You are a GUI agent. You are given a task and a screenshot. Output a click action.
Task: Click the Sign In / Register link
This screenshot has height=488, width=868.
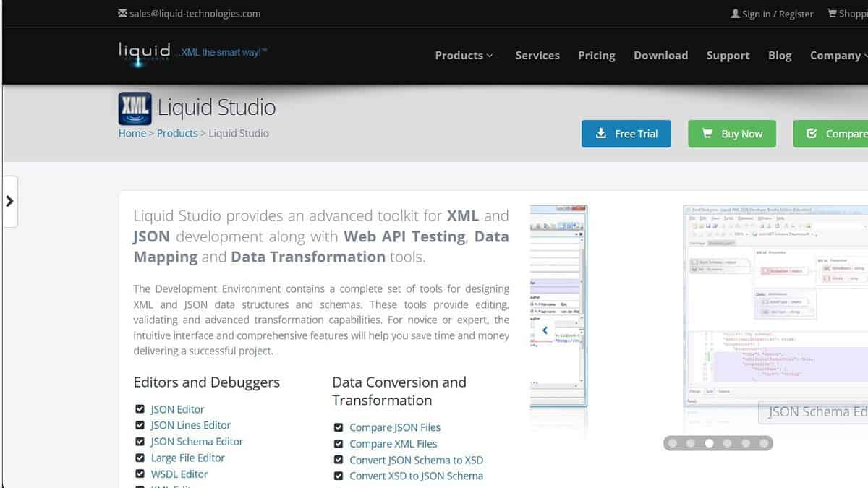point(778,14)
